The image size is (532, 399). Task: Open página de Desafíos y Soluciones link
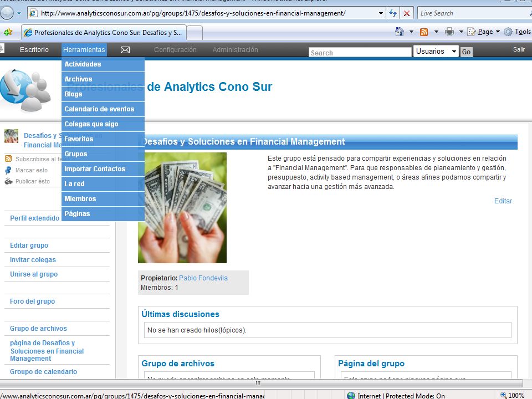47,350
